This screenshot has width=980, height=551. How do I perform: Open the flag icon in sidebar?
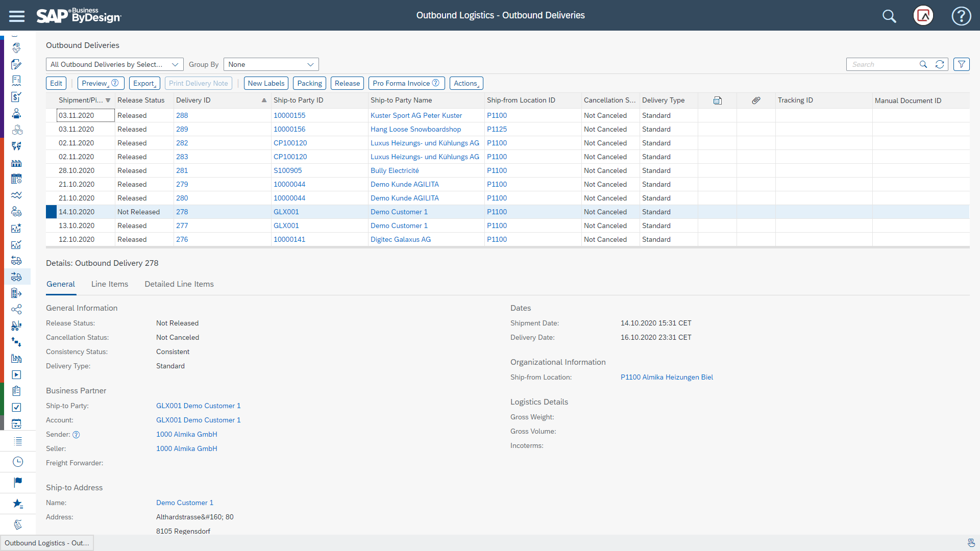tap(18, 482)
